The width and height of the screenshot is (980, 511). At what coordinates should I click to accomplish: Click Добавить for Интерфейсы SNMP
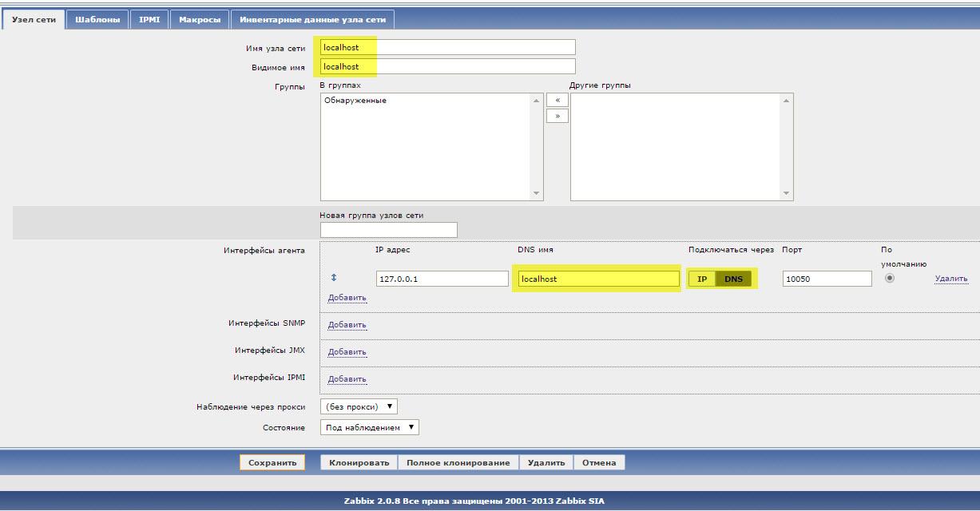pos(347,325)
